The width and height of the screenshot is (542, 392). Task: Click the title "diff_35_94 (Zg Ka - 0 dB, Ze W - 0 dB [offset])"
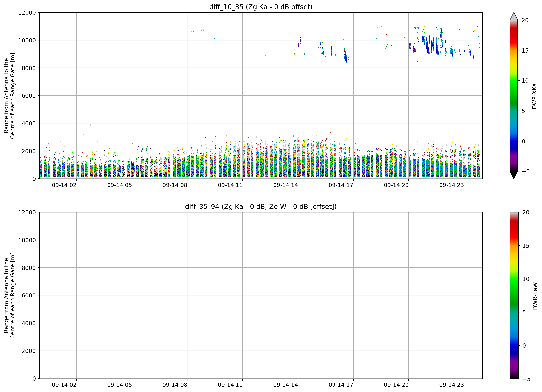click(x=261, y=207)
